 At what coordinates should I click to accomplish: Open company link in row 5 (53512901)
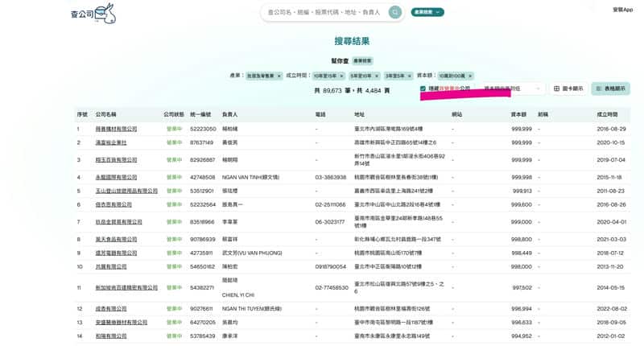pos(126,191)
